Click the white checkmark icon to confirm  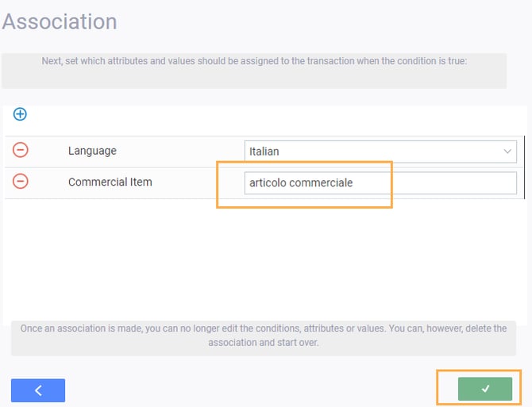[484, 389]
